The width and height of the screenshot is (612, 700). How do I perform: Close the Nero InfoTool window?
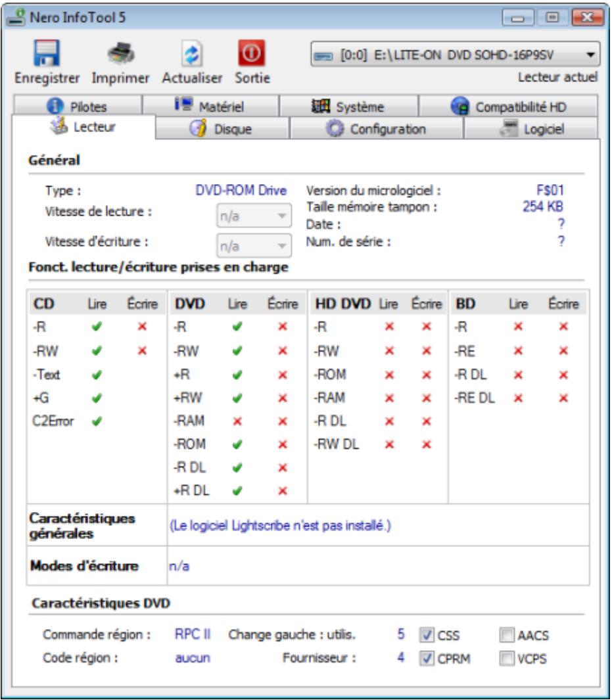586,18
